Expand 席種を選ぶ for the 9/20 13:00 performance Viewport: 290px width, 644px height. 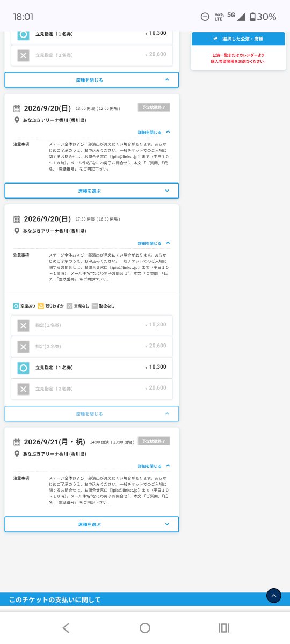pyautogui.click(x=92, y=191)
